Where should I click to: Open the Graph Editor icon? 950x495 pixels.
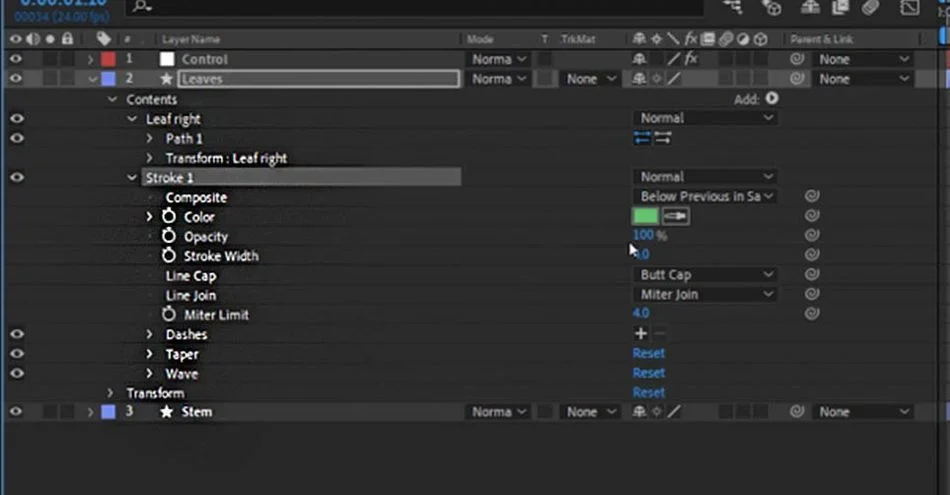coord(909,7)
